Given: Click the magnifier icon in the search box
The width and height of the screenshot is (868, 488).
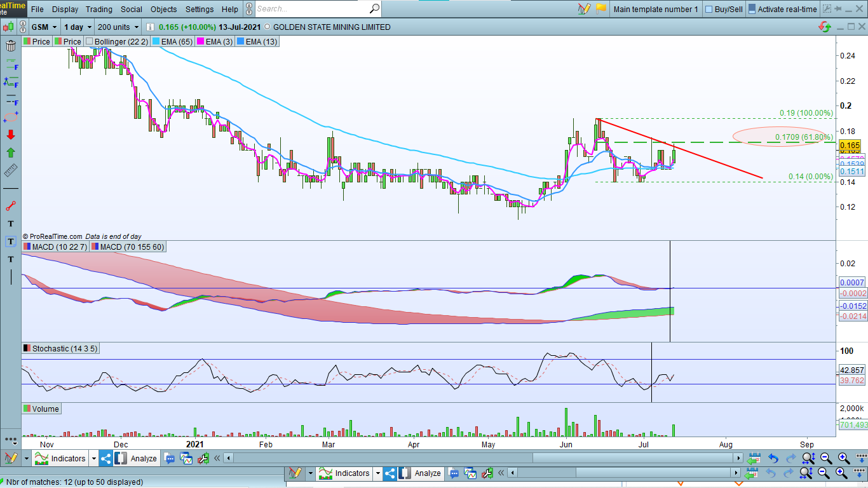Looking at the screenshot, I should pos(374,9).
